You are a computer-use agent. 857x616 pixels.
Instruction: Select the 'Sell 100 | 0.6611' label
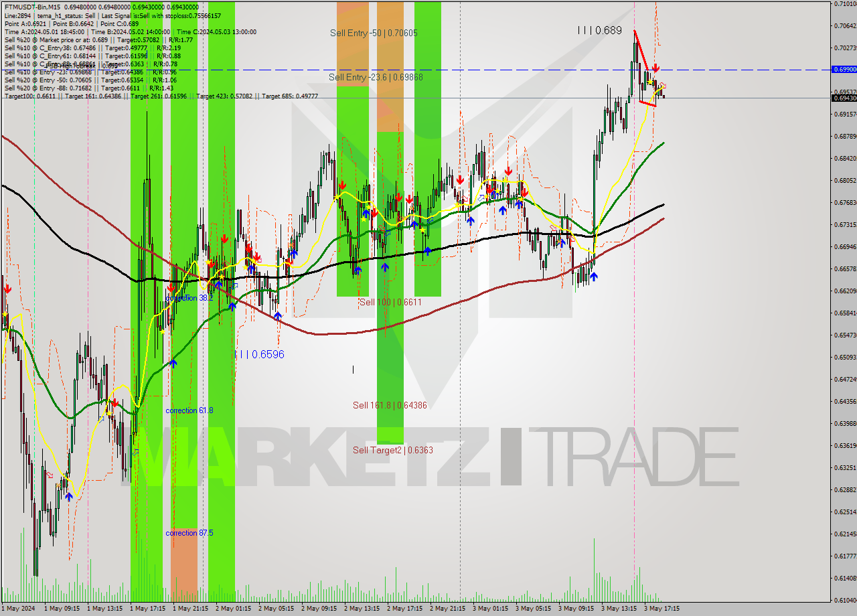pos(390,303)
